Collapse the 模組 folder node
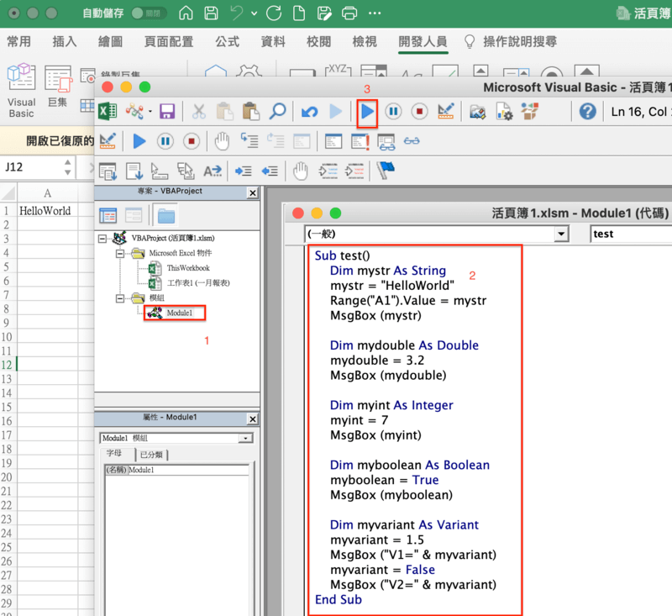Image resolution: width=672 pixels, height=616 pixels. 119,297
